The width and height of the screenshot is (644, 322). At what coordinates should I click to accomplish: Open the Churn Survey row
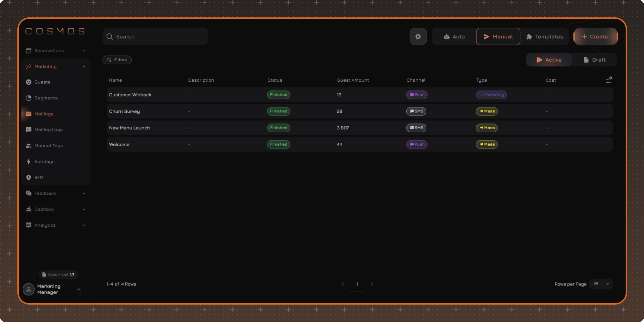(360, 111)
